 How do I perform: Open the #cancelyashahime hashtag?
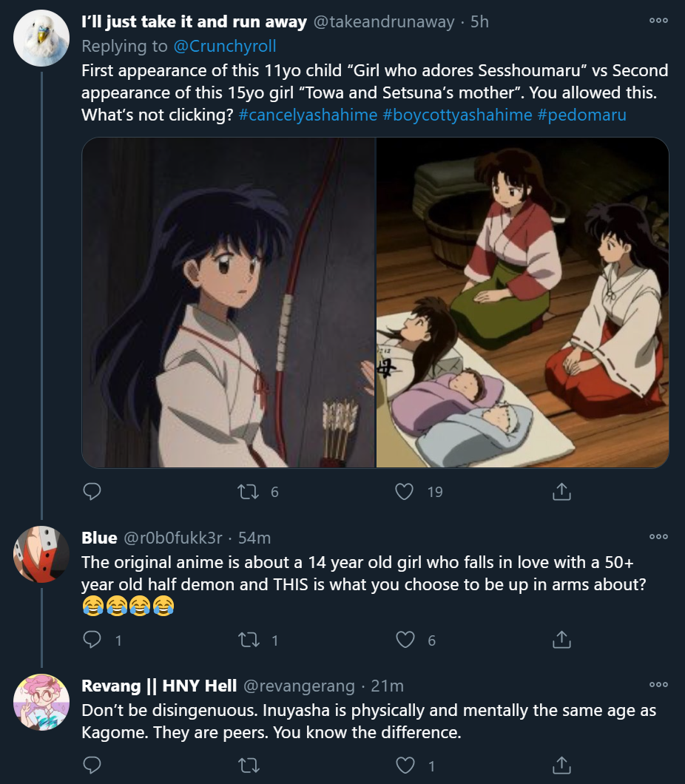tap(308, 115)
